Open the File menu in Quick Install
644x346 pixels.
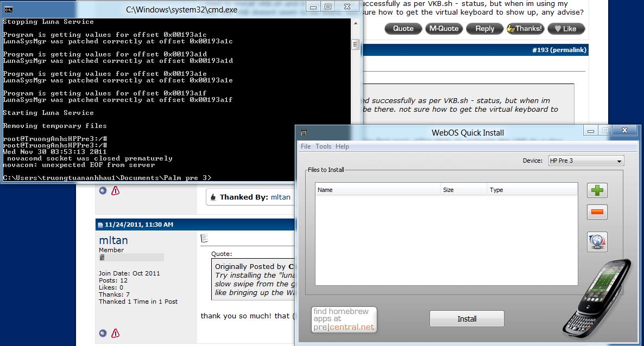306,146
